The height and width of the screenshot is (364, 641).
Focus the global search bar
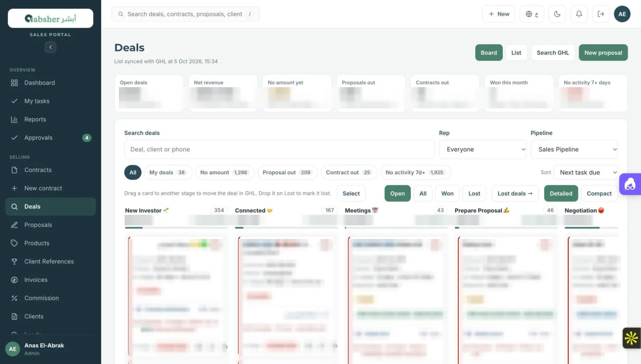[x=186, y=14]
